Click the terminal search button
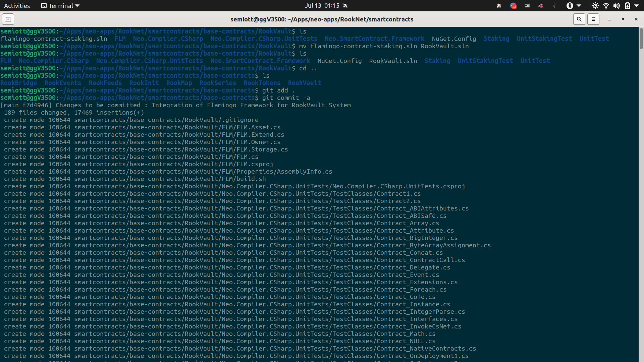The width and height of the screenshot is (644, 362). coord(579,19)
